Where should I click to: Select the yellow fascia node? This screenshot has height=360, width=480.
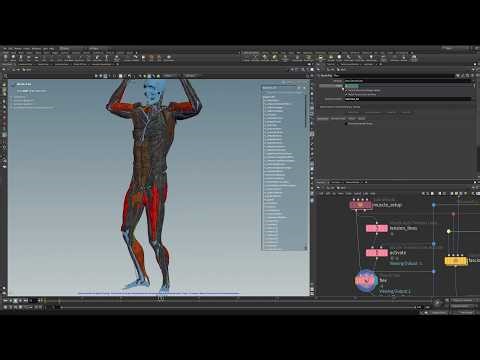[456, 261]
